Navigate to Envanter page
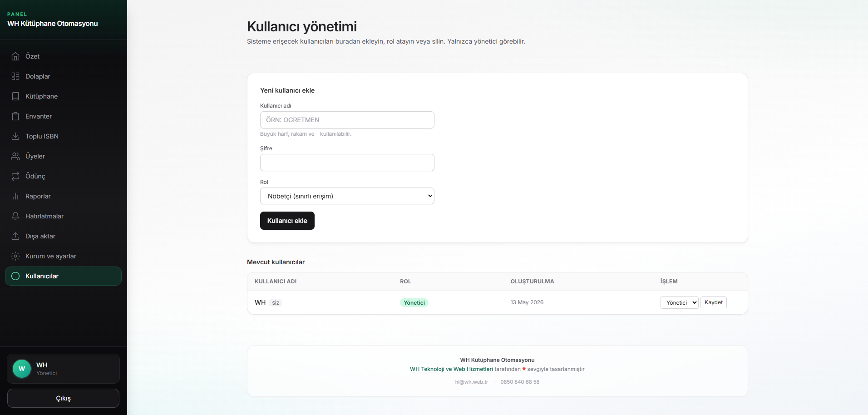This screenshot has height=415, width=868. click(x=63, y=116)
